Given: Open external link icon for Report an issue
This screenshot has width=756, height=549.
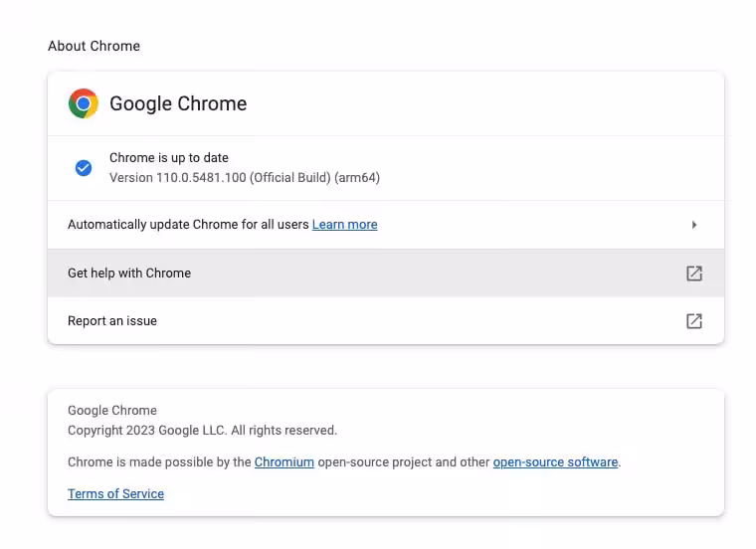Looking at the screenshot, I should coord(693,321).
